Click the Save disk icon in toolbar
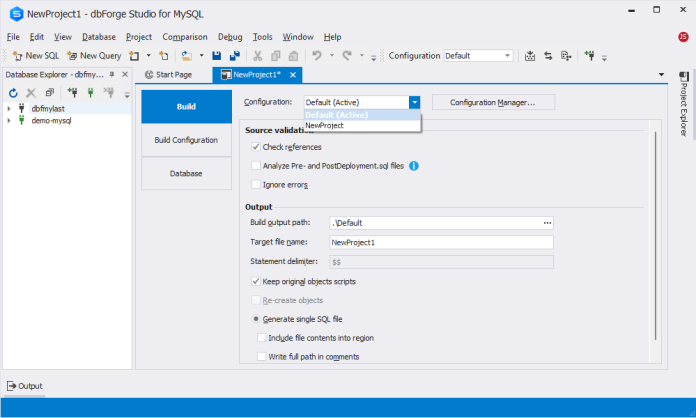Viewport: 696px width, 418px height. (x=216, y=56)
